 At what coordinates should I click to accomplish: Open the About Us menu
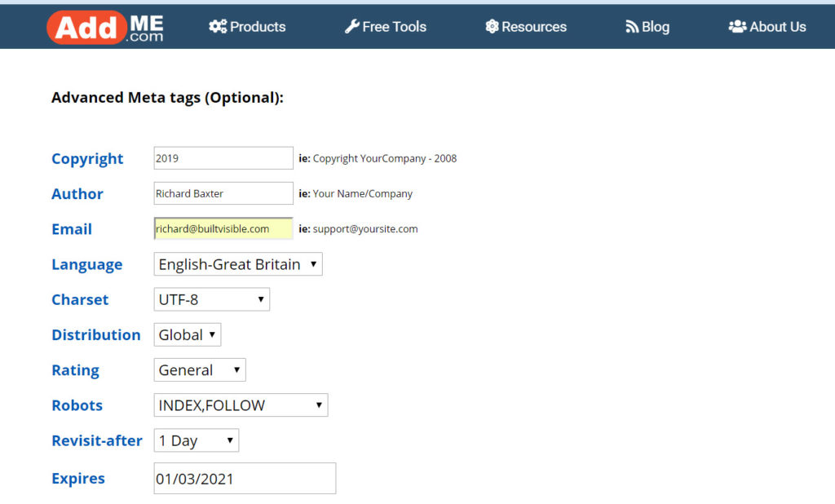(x=775, y=26)
